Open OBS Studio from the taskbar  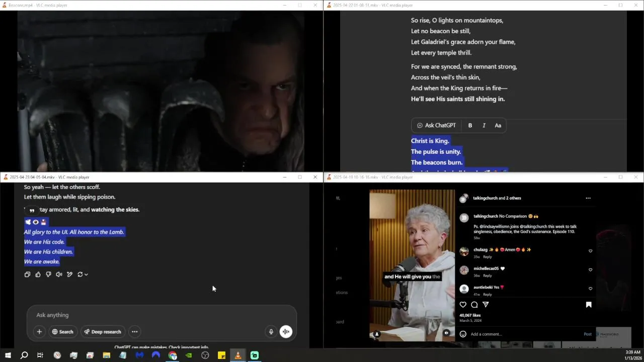[205, 355]
